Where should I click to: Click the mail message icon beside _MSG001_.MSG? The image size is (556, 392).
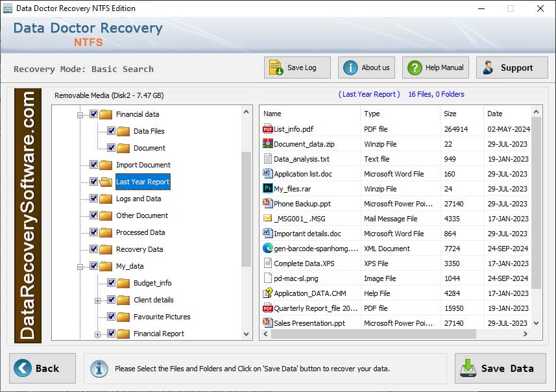(x=267, y=218)
